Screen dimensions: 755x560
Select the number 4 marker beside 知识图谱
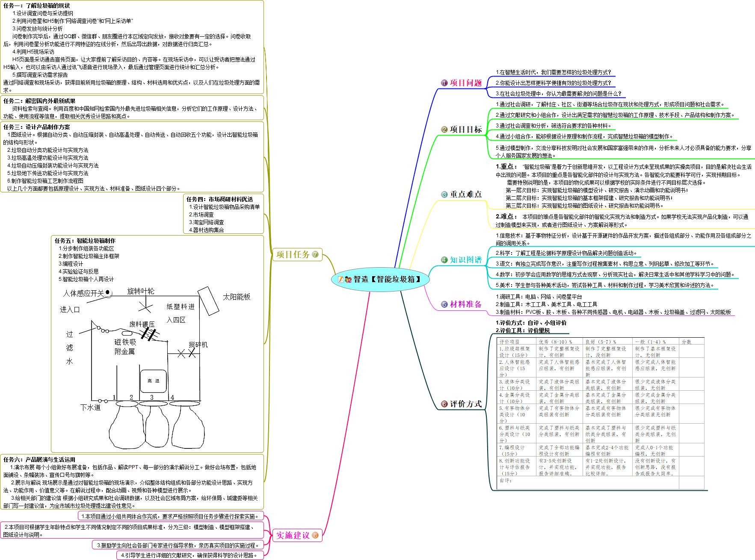coord(444,260)
